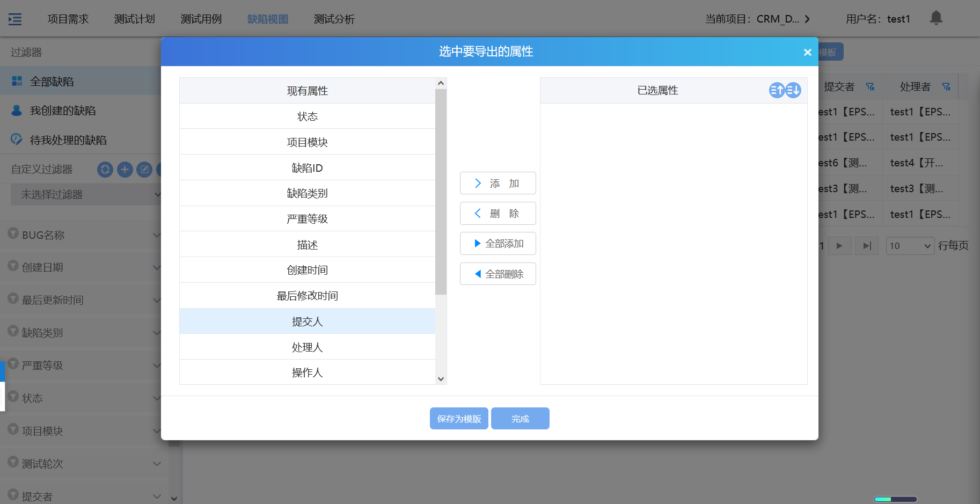Click the attribute list scroll-down arrow
This screenshot has width=980, height=504.
pos(441,379)
